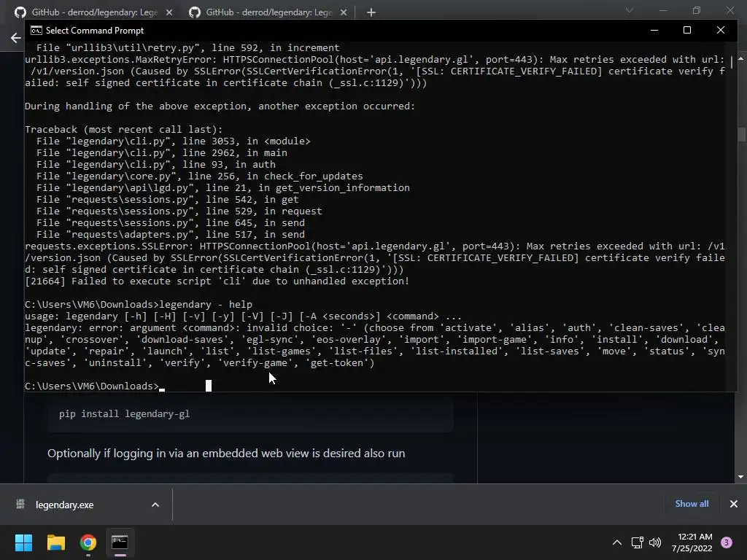The height and width of the screenshot is (560, 747).
Task: Click the browser page scrollbar down arrow
Action: (741, 477)
